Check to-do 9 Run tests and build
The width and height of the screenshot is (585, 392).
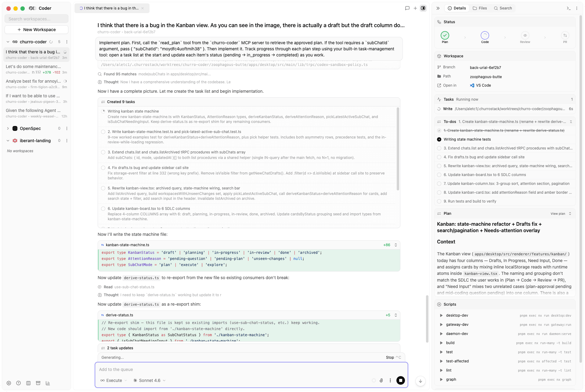439,201
